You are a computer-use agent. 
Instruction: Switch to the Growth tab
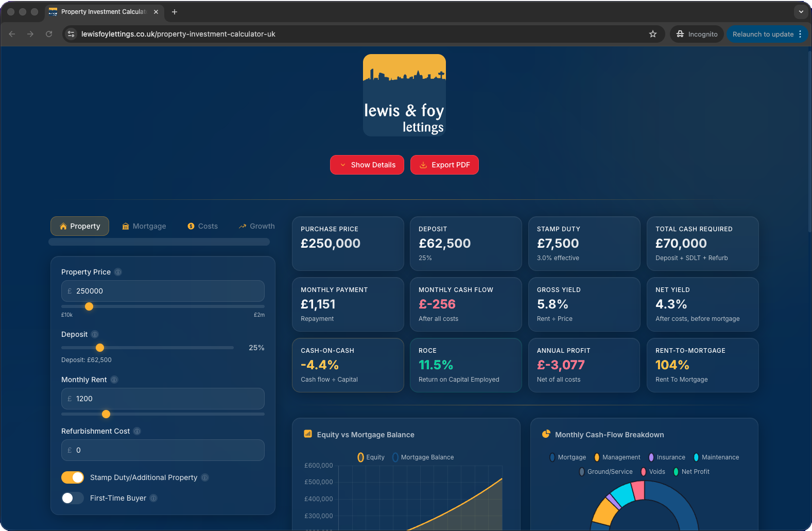coord(256,226)
